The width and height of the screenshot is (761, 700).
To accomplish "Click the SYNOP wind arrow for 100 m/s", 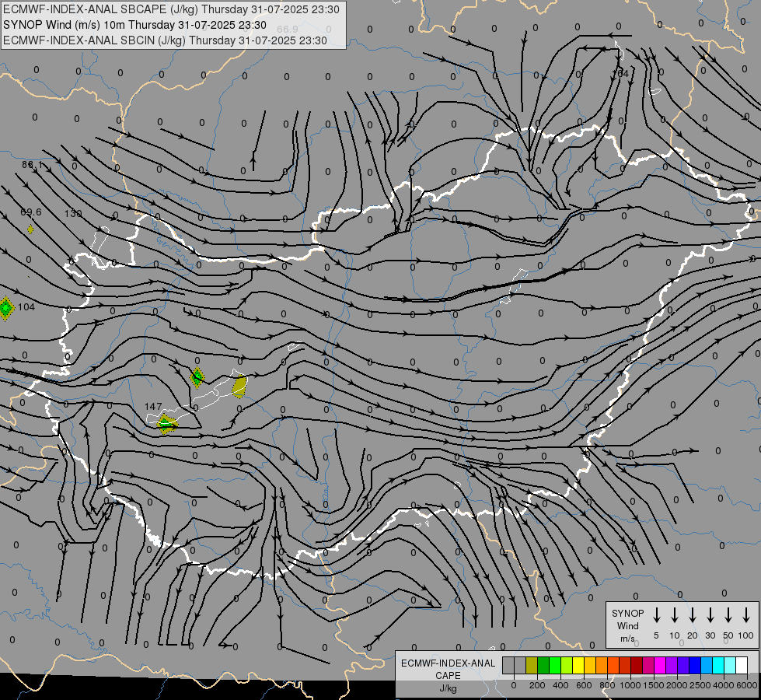I will [746, 614].
